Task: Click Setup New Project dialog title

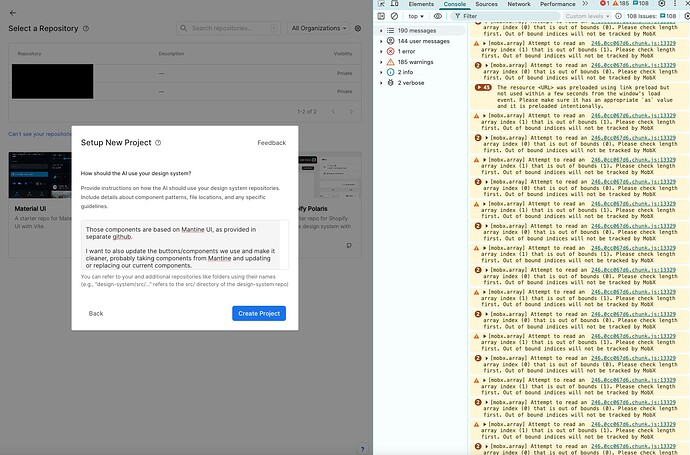Action: pyautogui.click(x=116, y=143)
